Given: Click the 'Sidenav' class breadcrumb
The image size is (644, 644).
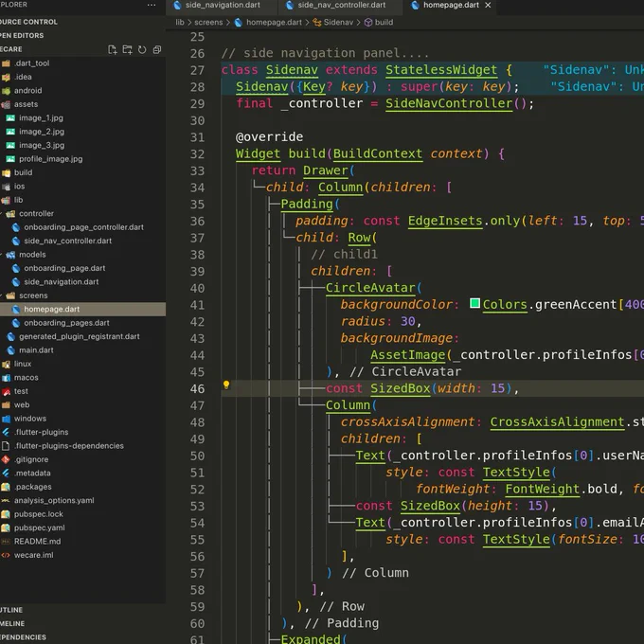Looking at the screenshot, I should [x=338, y=22].
